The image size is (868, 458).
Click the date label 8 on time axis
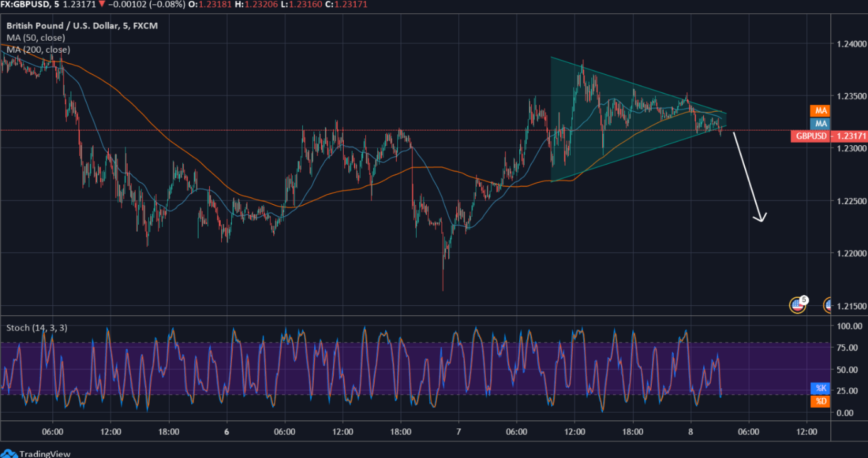click(690, 432)
